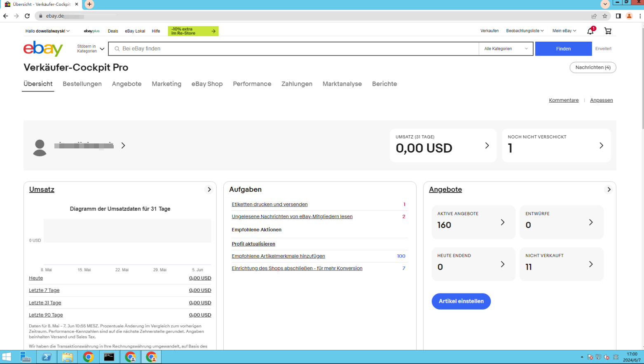Open File Explorer from taskbar

click(67, 357)
